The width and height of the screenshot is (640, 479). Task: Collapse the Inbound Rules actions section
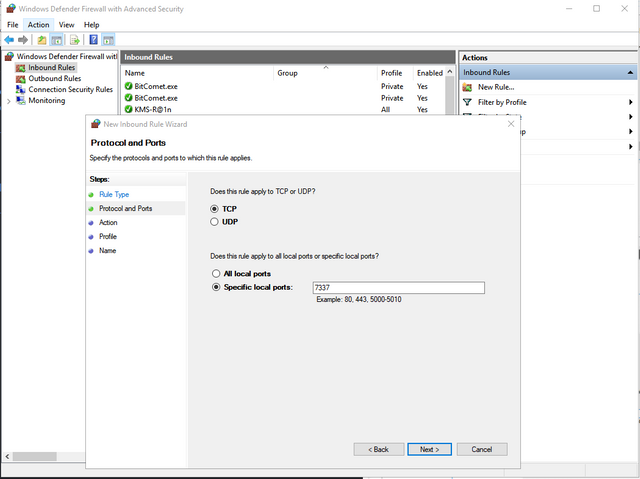coord(630,72)
